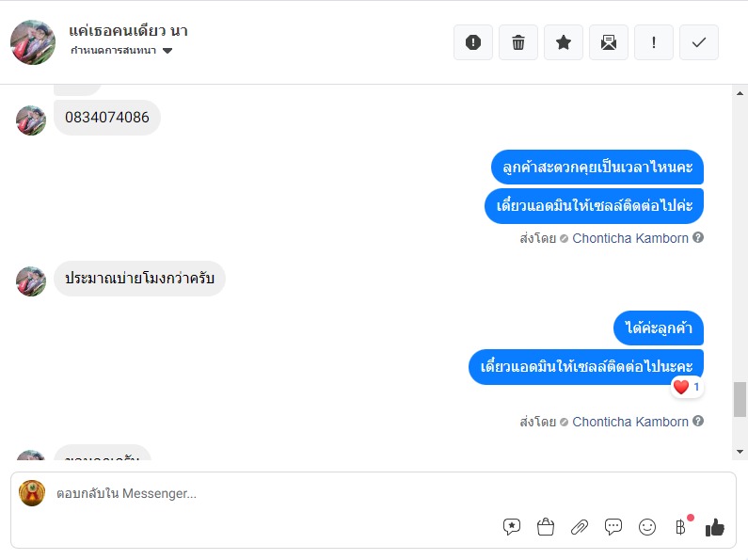This screenshot has width=748, height=560.
Task: Click scrollbar down arrow in chat
Action: click(x=740, y=451)
